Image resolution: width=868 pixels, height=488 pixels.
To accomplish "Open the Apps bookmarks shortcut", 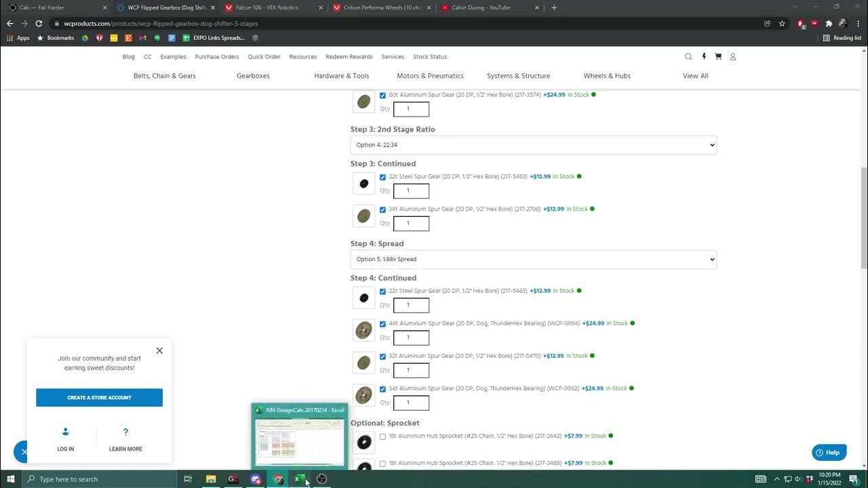I will 18,38.
